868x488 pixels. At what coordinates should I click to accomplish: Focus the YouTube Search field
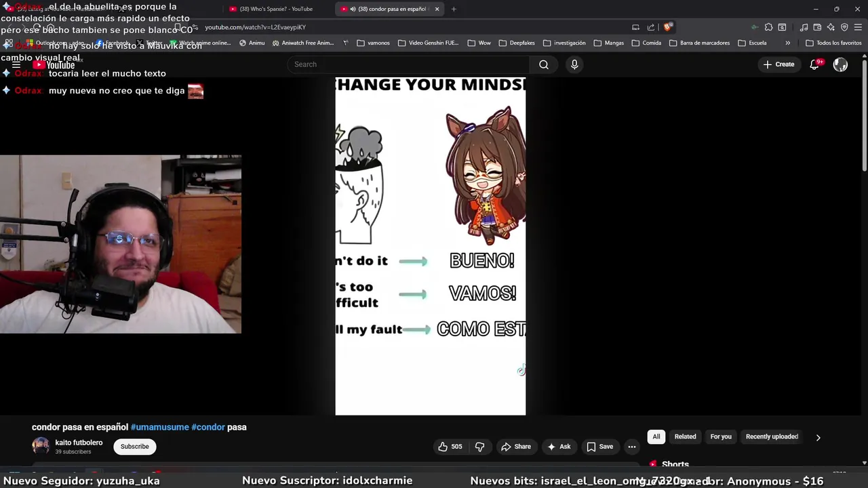[408, 64]
